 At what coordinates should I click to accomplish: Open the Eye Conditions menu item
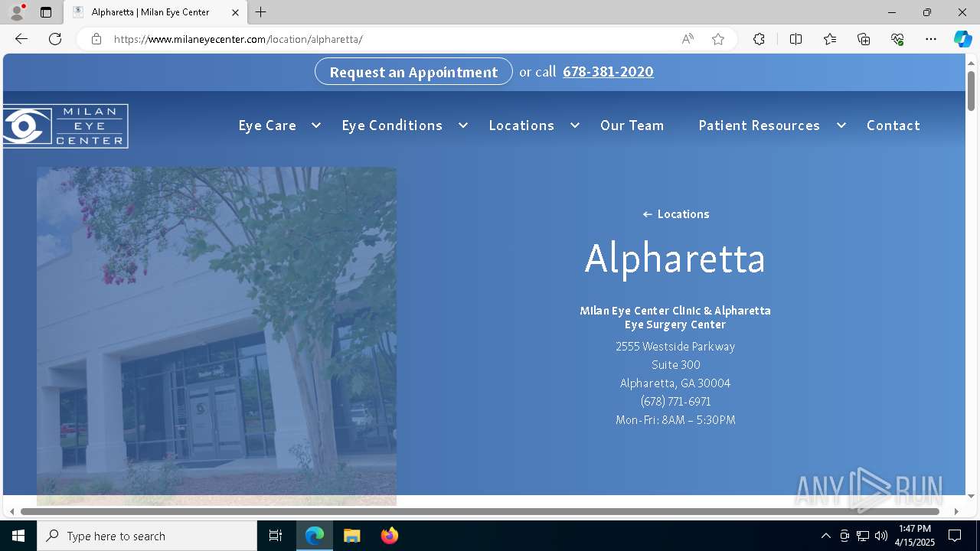pos(392,126)
